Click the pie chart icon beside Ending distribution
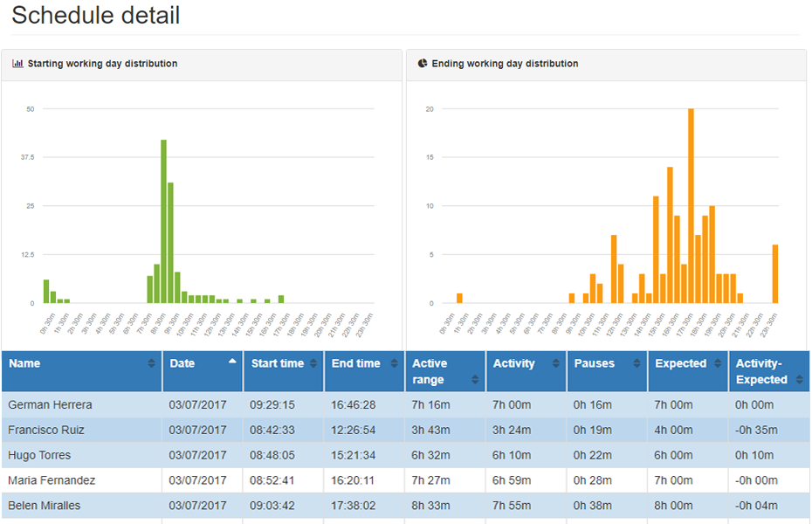The height and width of the screenshot is (524, 812). (x=423, y=64)
